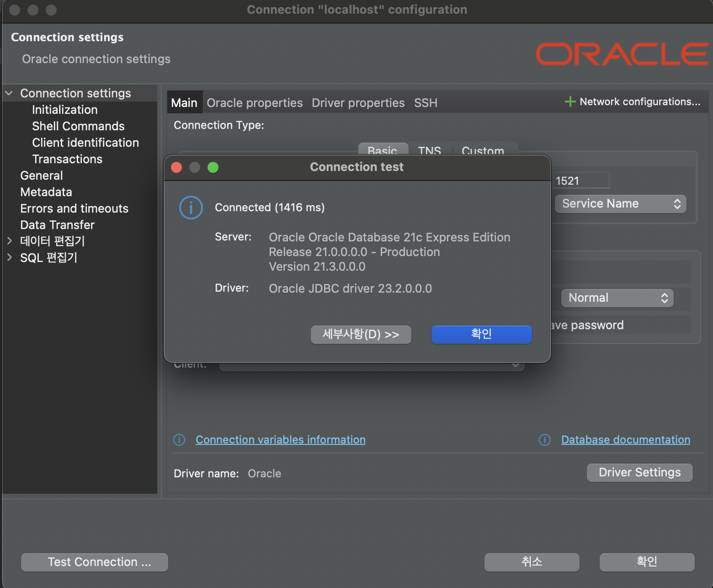Click the green plus Network configurations icon

[x=570, y=102]
